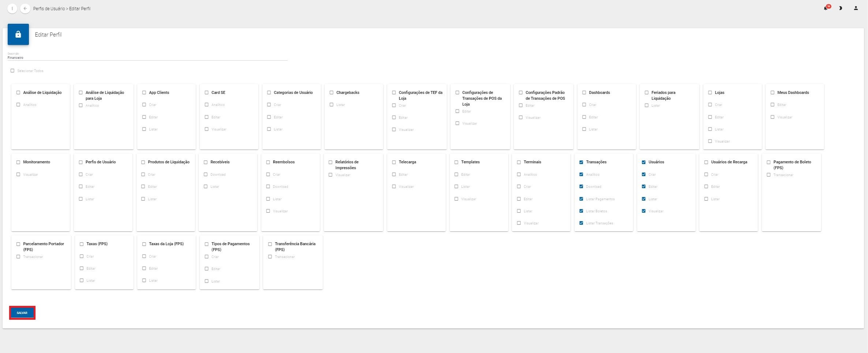Click the Salvar button
Viewport: 868px width, 353px height.
22,313
